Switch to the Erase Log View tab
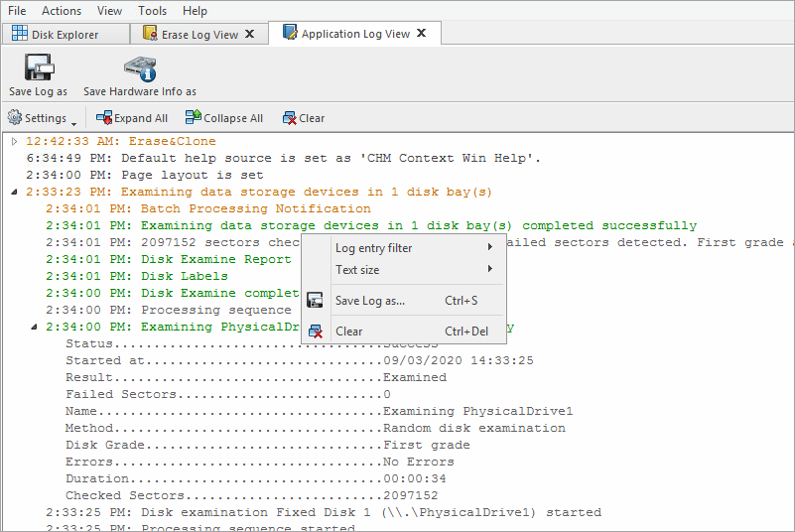 click(199, 34)
